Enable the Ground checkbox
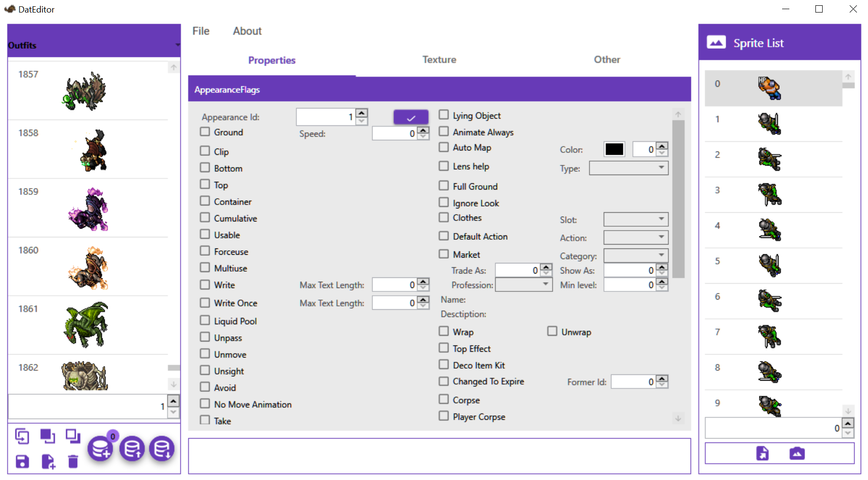 click(x=205, y=131)
